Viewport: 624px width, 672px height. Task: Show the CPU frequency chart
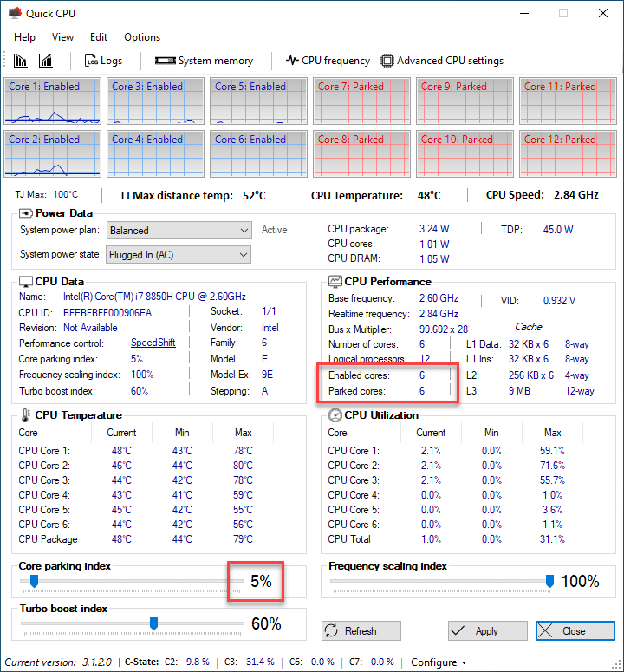tap(328, 61)
